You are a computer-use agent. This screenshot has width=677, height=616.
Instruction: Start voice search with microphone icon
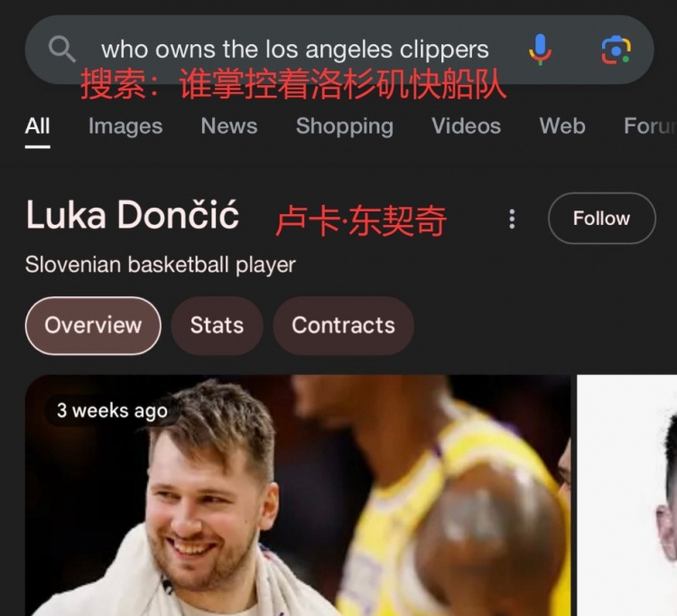point(540,50)
